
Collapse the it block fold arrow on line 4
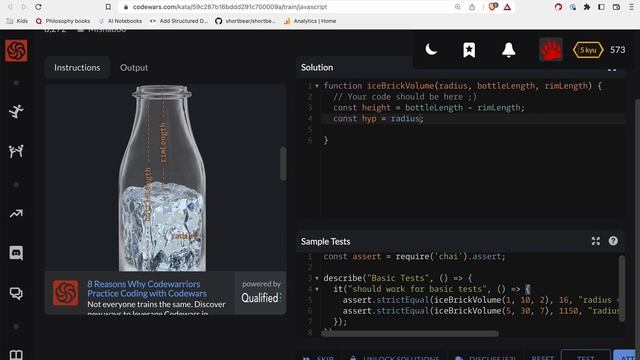[317, 289]
